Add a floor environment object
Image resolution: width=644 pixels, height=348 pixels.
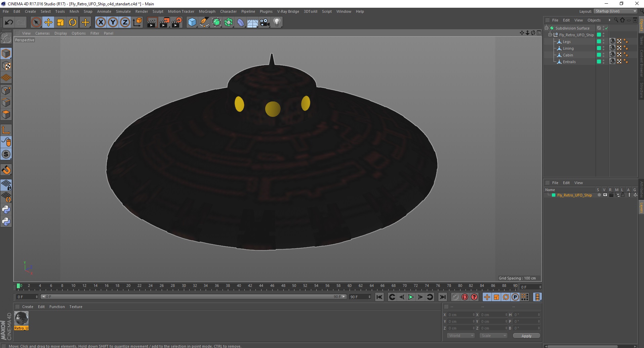(x=253, y=23)
